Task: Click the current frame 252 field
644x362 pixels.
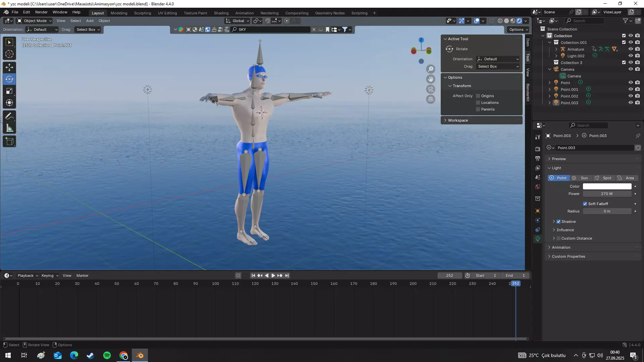Action: click(449, 276)
